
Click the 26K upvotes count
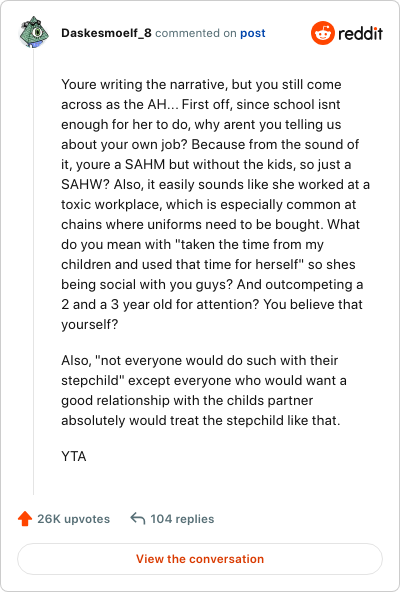pyautogui.click(x=73, y=519)
